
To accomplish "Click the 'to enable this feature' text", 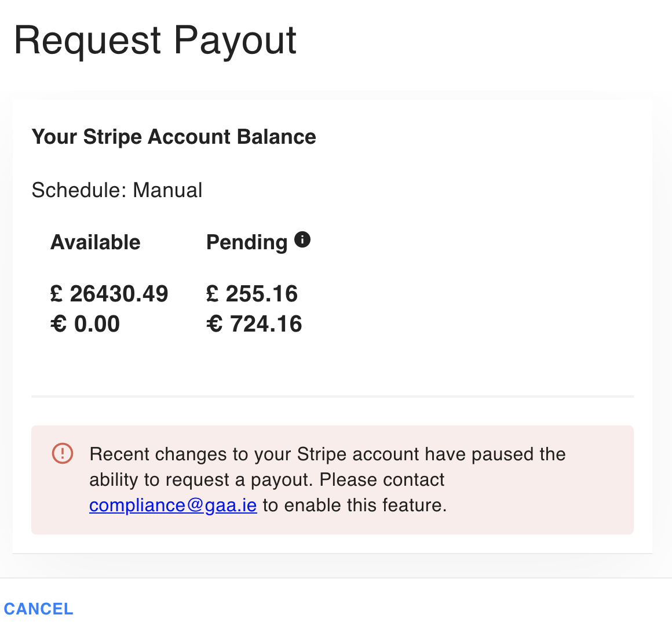I will pyautogui.click(x=355, y=505).
